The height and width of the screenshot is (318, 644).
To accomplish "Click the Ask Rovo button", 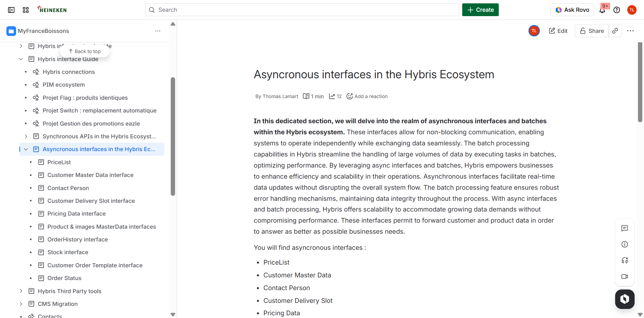I will [x=572, y=10].
